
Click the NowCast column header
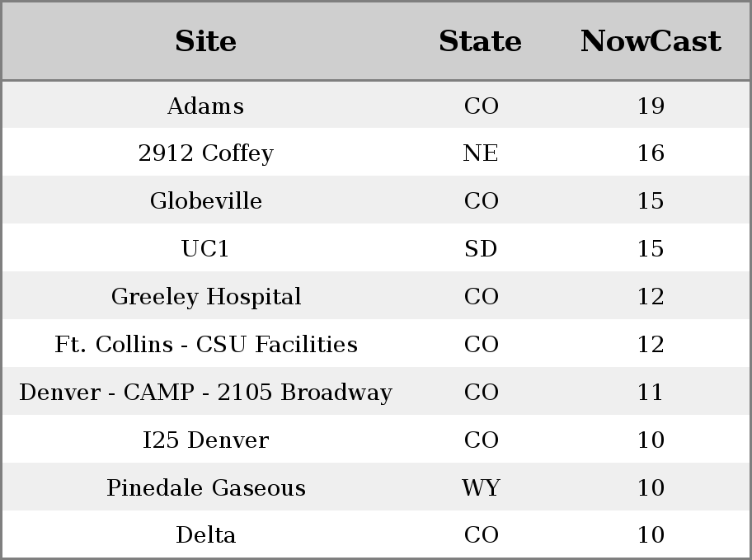[651, 41]
